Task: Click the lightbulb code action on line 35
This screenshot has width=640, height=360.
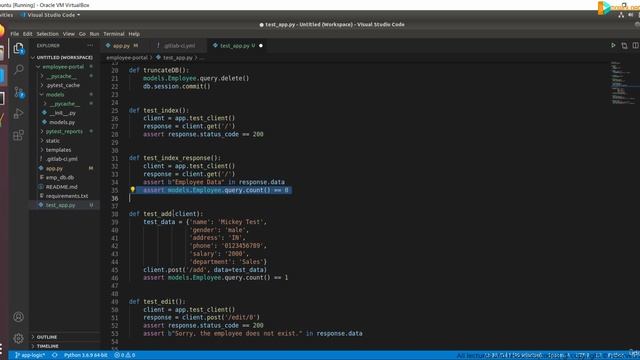Action: pos(132,189)
